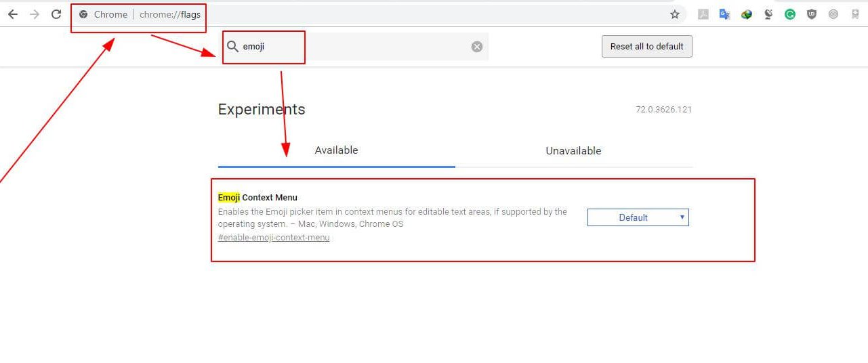The image size is (868, 363).
Task: Bookmark this page with the star icon
Action: tap(675, 14)
